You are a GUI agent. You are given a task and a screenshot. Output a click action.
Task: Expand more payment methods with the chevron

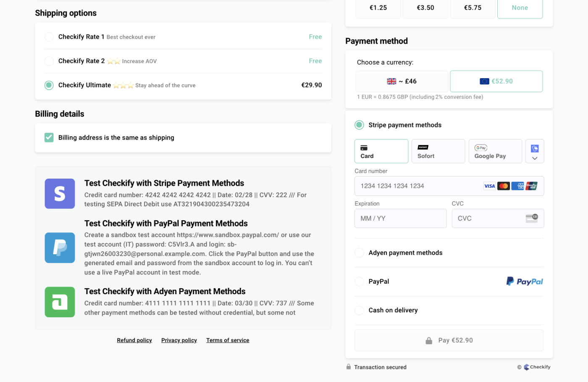(x=534, y=158)
